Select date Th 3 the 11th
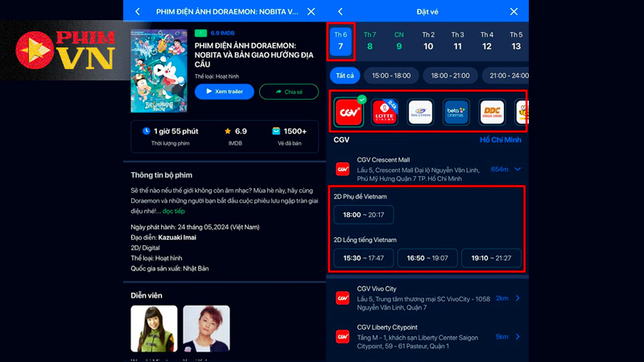 pos(457,41)
